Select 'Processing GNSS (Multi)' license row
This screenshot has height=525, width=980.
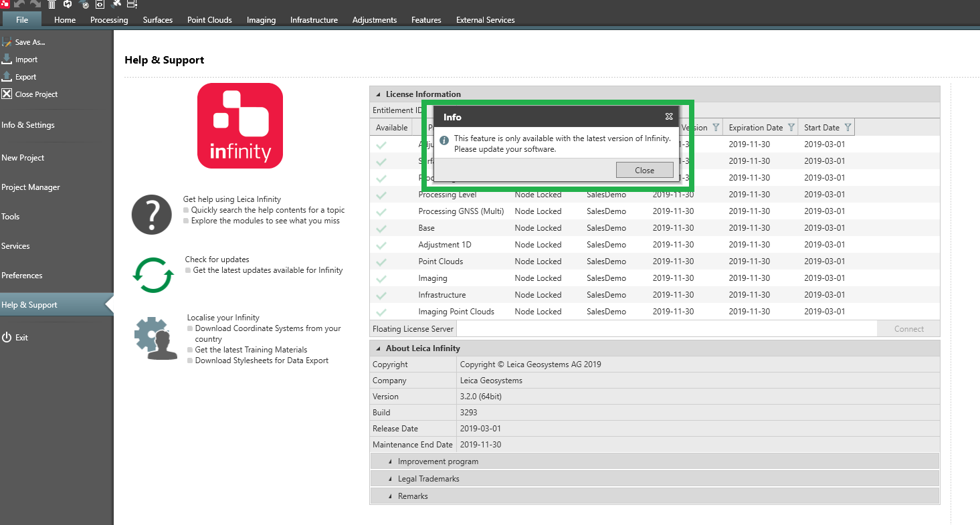654,211
